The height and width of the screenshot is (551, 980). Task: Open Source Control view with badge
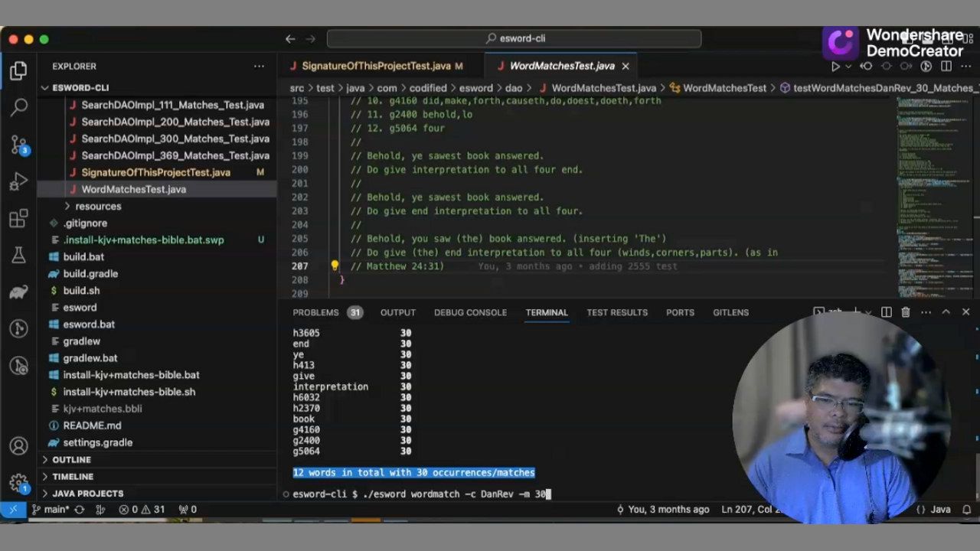click(18, 145)
